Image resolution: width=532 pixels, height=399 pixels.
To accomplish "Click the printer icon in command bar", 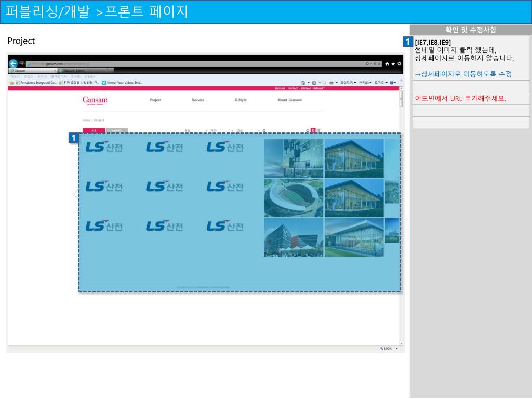I will coord(331,83).
